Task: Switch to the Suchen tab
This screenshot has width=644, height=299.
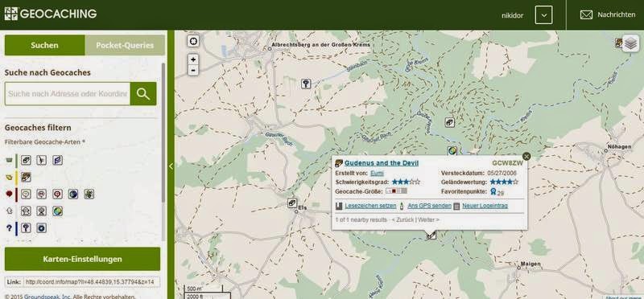Action: point(44,45)
